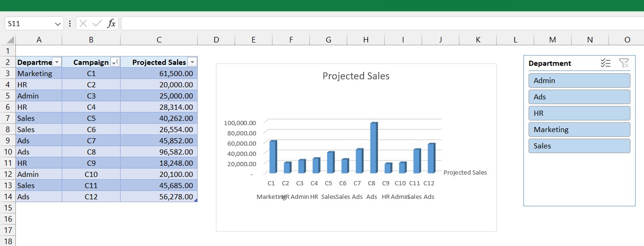Select the tallest C8 chart bar
The image size is (644, 246).
(x=373, y=148)
